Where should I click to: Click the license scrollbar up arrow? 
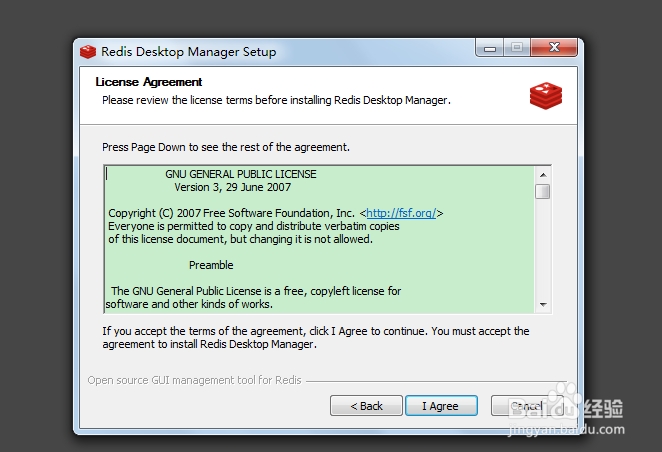tap(543, 175)
